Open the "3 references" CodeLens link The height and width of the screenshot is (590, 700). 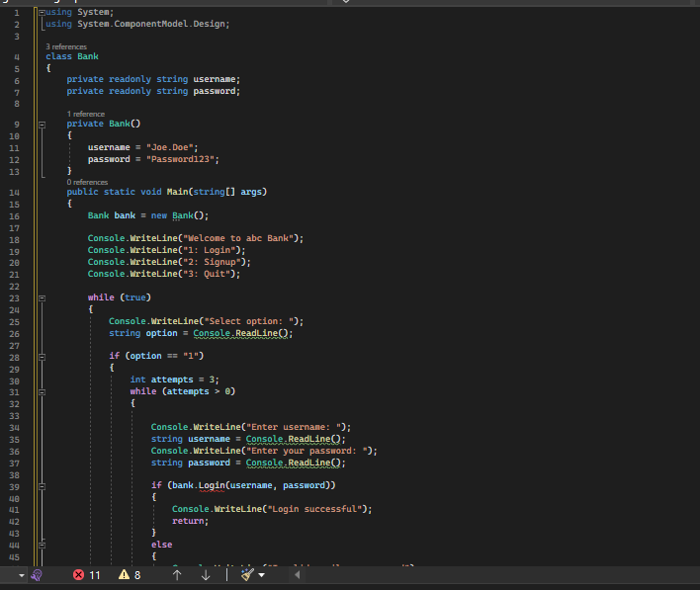66,46
